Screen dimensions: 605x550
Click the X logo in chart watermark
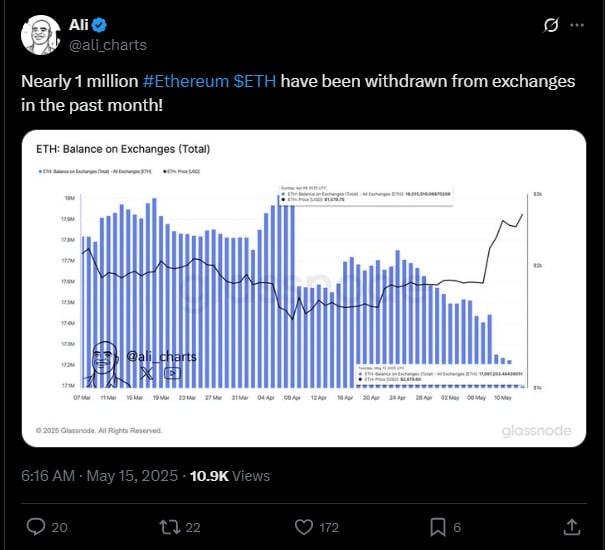(147, 373)
